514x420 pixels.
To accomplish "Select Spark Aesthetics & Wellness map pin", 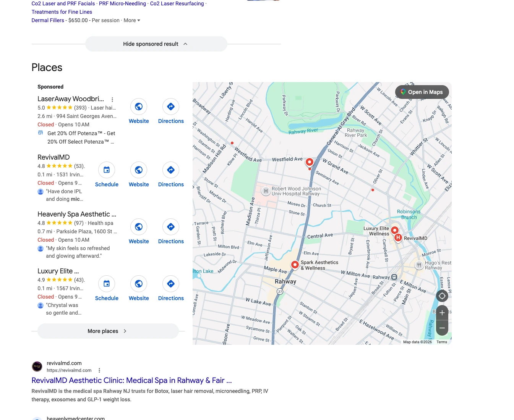I will click(x=295, y=265).
